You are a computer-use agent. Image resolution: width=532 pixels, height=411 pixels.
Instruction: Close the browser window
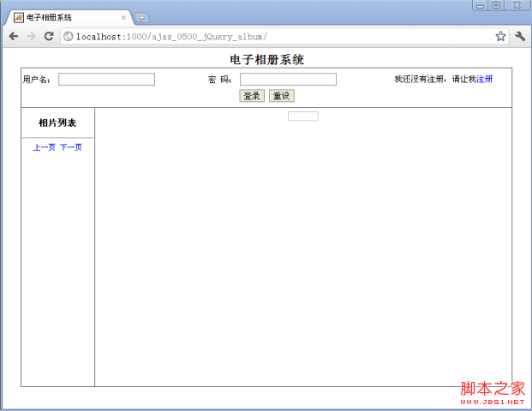tap(517, 5)
